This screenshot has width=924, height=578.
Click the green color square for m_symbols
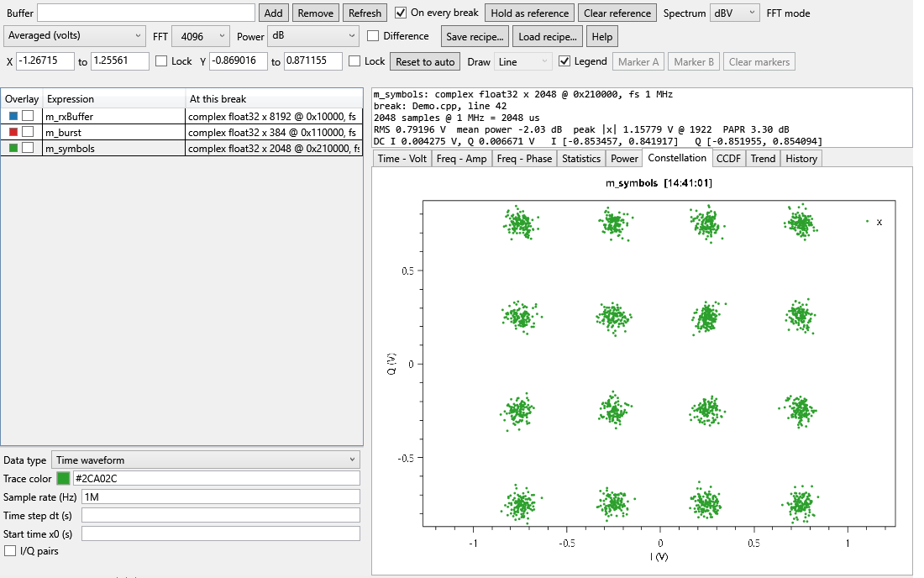coord(13,148)
